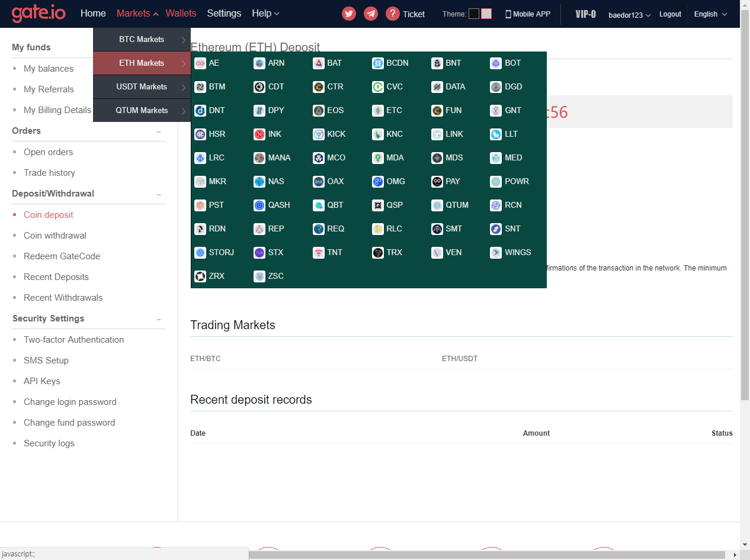The image size is (750, 560).
Task: Open SMS Setup in sidebar
Action: tap(46, 361)
